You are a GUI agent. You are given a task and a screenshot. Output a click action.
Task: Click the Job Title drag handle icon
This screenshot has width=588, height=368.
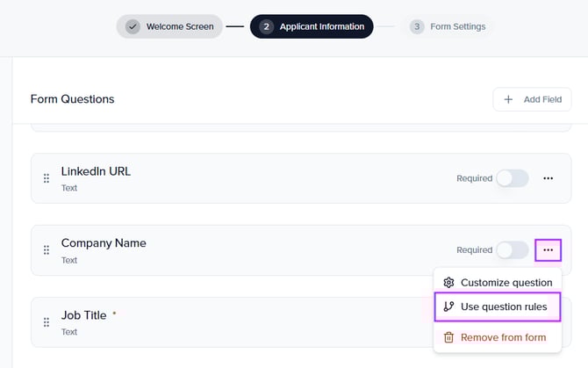coord(47,322)
